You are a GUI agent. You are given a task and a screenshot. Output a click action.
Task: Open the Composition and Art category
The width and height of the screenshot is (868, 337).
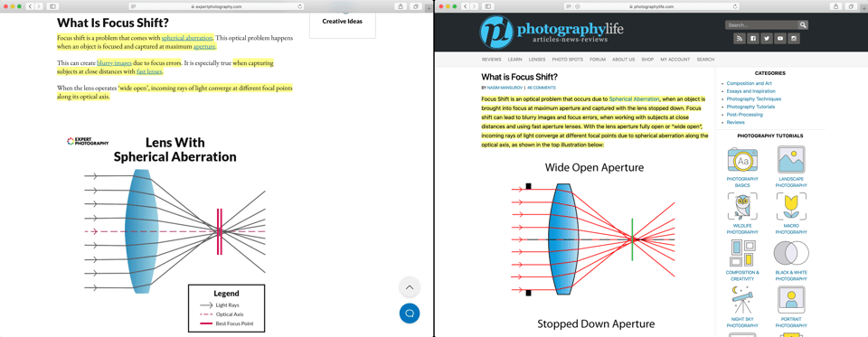[749, 83]
